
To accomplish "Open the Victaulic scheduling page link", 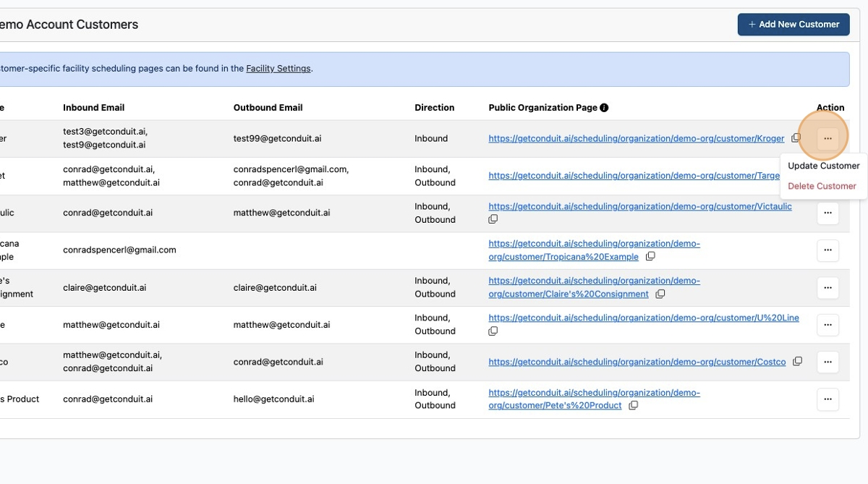I will (x=640, y=206).
